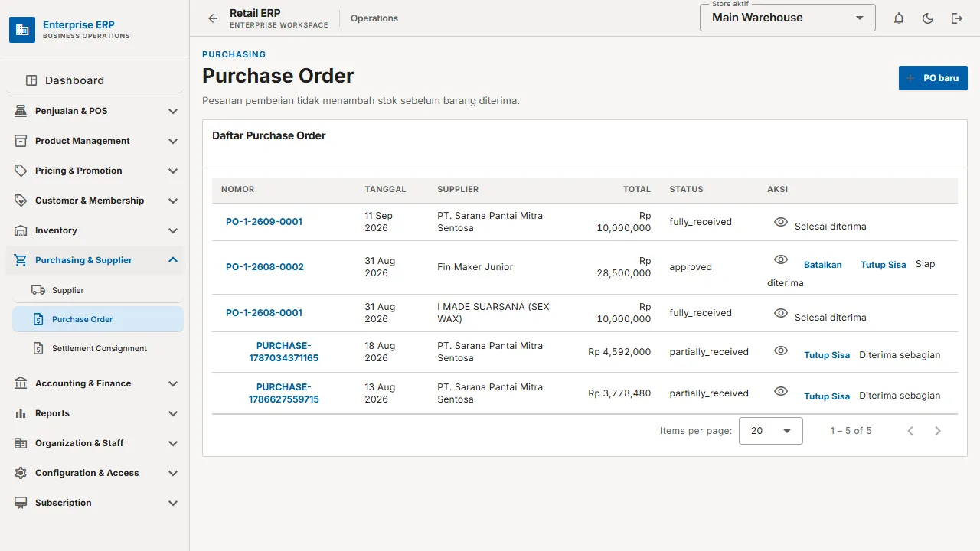Click Tutup Sisa for PURCHASE-1786627559715
Image resolution: width=980 pixels, height=551 pixels.
(827, 396)
